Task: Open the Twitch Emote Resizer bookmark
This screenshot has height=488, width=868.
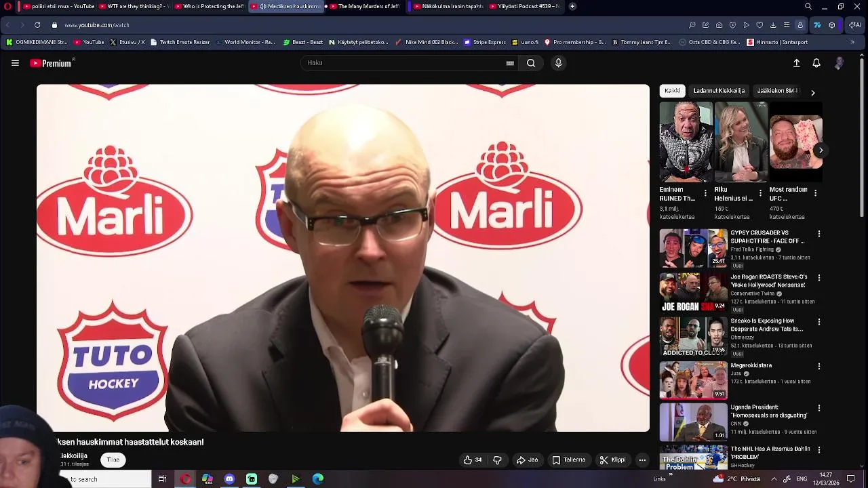Action: (180, 42)
